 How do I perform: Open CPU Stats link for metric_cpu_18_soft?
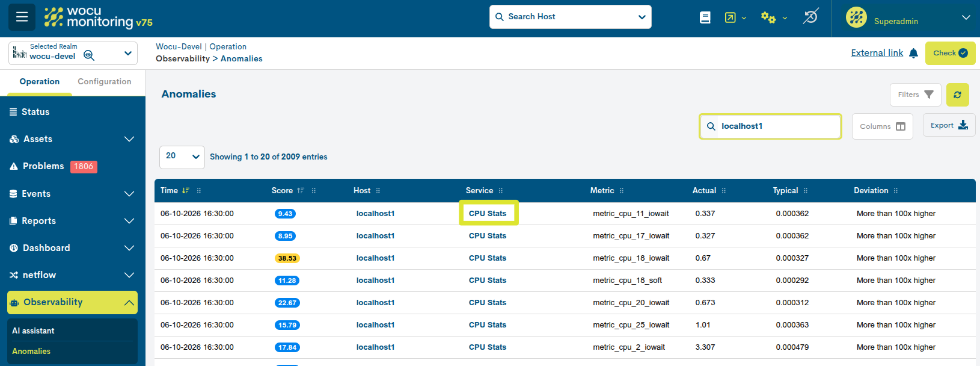[x=488, y=281]
